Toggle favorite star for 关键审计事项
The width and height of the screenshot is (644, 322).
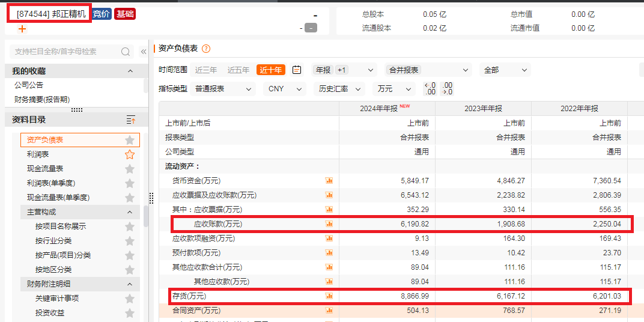pyautogui.click(x=130, y=299)
